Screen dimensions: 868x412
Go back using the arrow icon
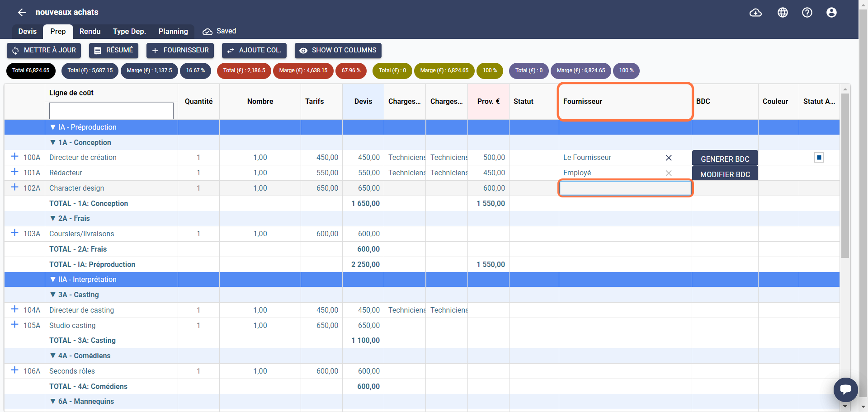22,12
